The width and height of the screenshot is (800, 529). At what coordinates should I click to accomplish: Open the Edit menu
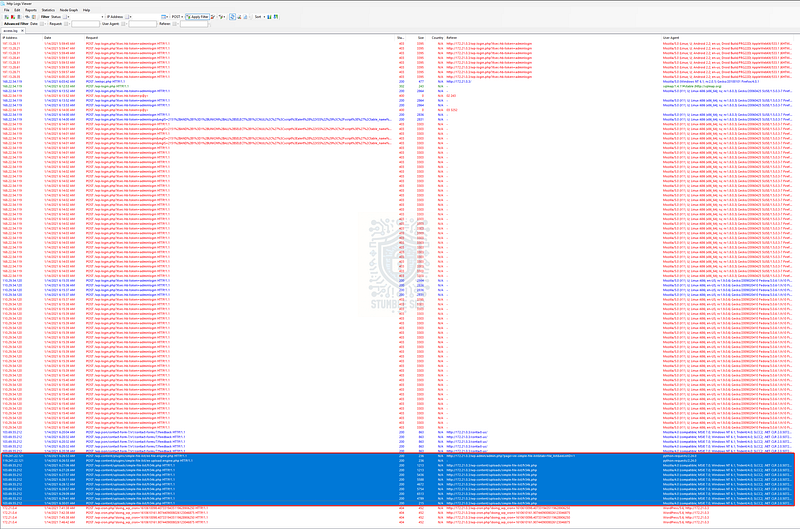tap(17, 10)
